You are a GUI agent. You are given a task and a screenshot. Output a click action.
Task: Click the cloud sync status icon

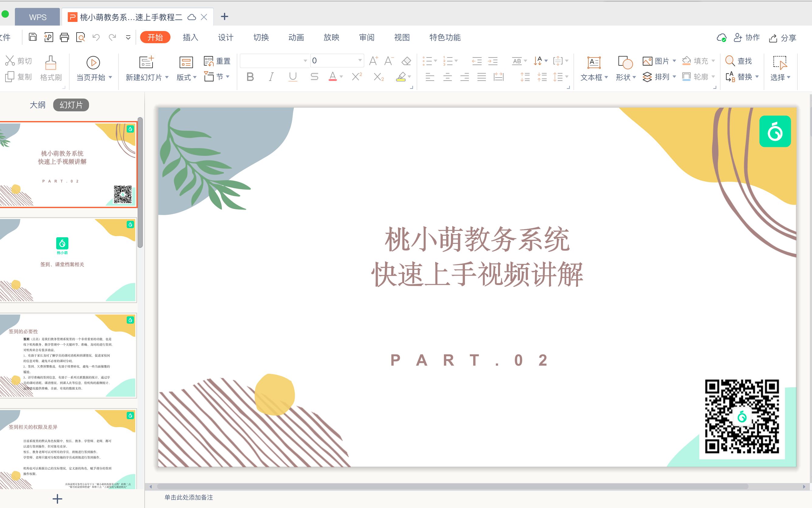click(x=721, y=38)
